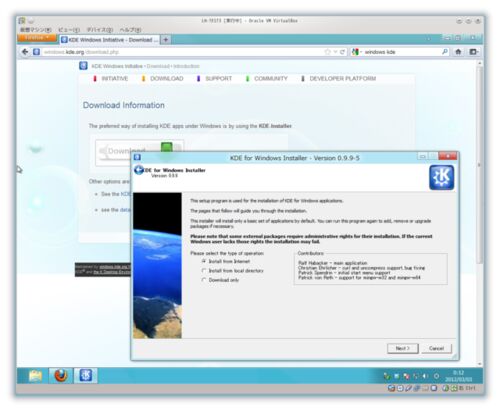The image size is (500, 410).
Task: Click the Download button on the webpage
Action: [x=139, y=152]
